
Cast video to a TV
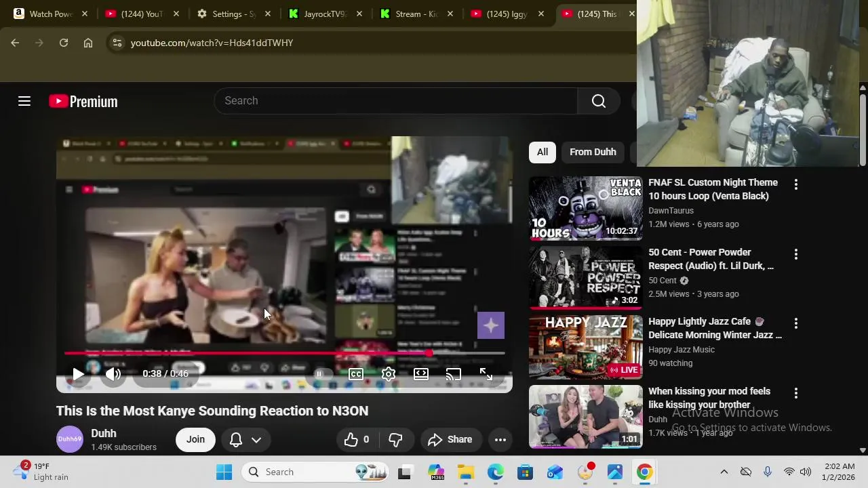[454, 373]
